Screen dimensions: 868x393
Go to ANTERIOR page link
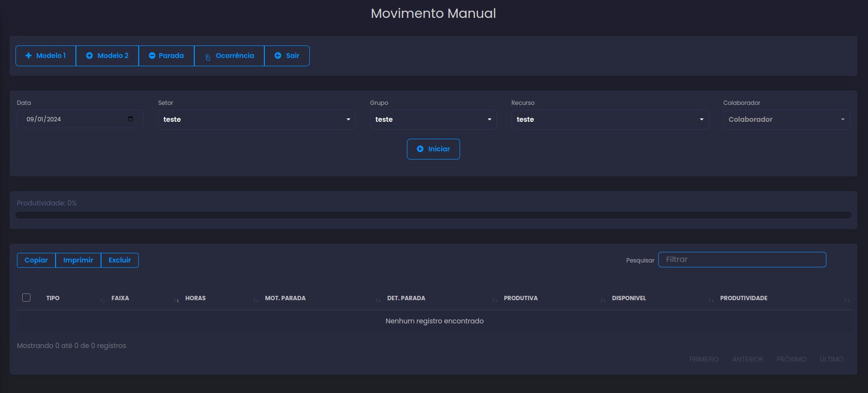[748, 359]
